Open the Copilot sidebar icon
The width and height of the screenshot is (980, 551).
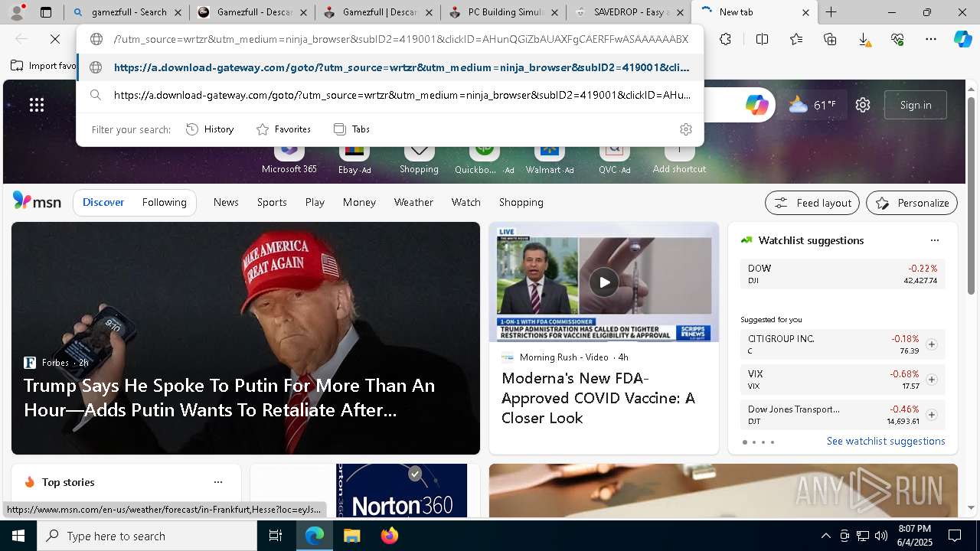point(962,39)
